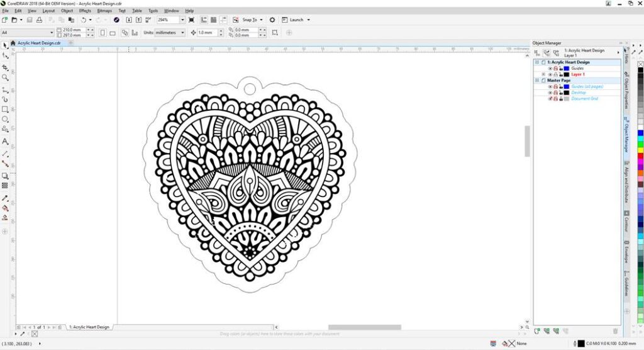Select the Pick tool in toolbox
Viewport: 644px width, 350px height.
click(5, 45)
